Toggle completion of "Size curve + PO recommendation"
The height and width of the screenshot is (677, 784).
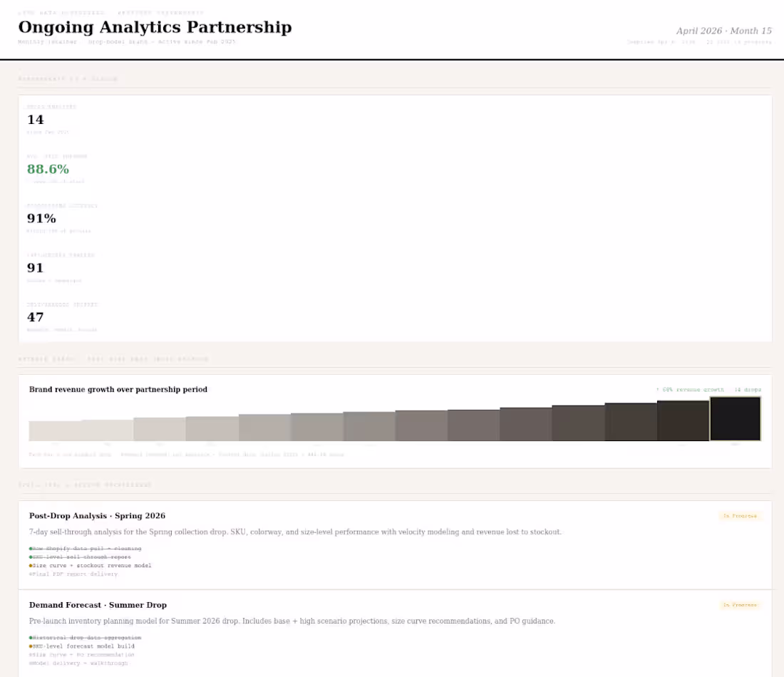(x=31, y=654)
